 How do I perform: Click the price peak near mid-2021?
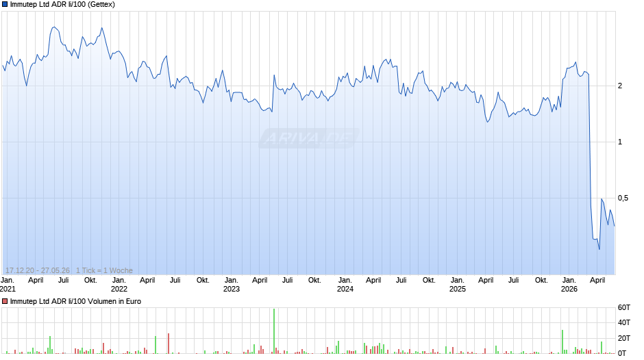(54, 27)
